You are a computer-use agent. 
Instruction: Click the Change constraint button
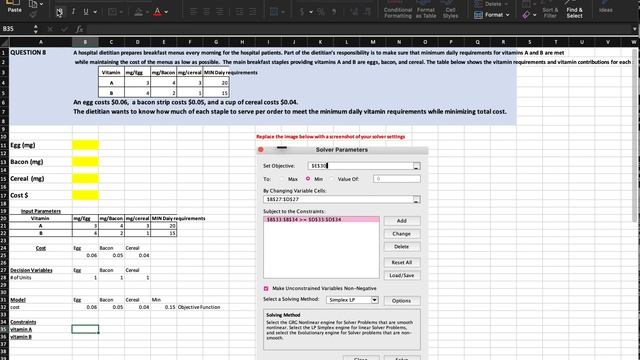coord(402,234)
